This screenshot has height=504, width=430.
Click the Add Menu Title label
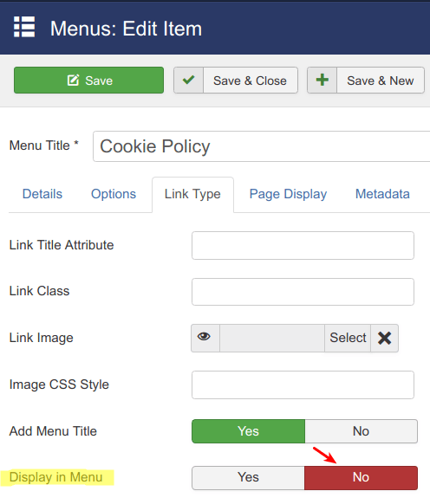pyautogui.click(x=53, y=431)
